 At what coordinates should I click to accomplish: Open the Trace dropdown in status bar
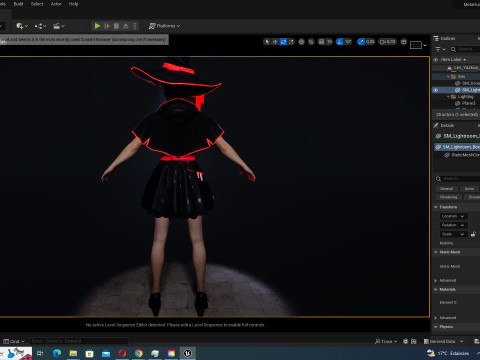tap(386, 341)
